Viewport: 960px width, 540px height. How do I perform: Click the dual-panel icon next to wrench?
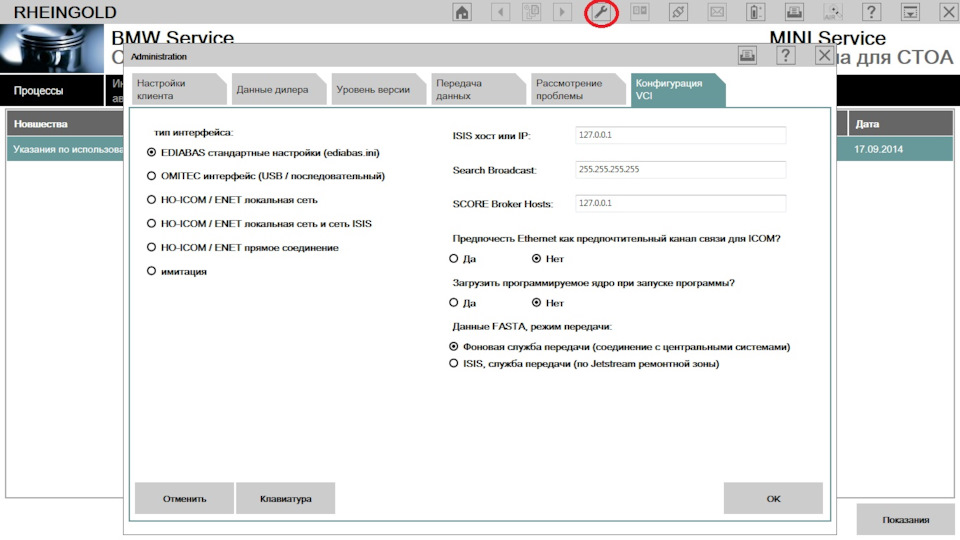pos(640,12)
